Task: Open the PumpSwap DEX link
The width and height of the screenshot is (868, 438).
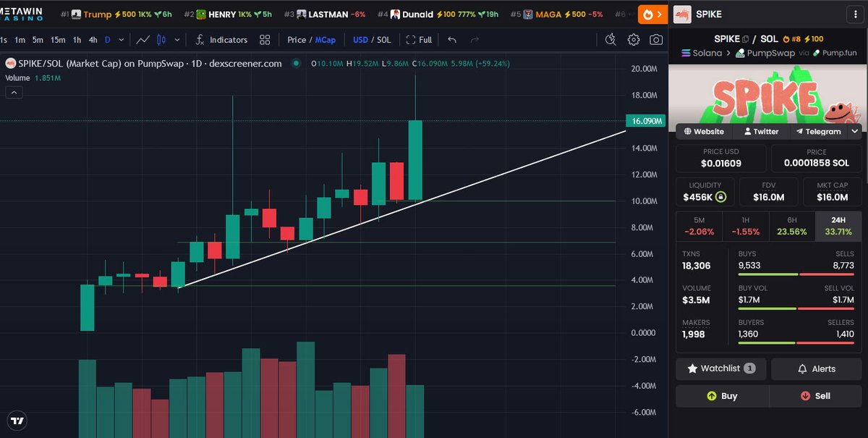Action: pyautogui.click(x=765, y=53)
